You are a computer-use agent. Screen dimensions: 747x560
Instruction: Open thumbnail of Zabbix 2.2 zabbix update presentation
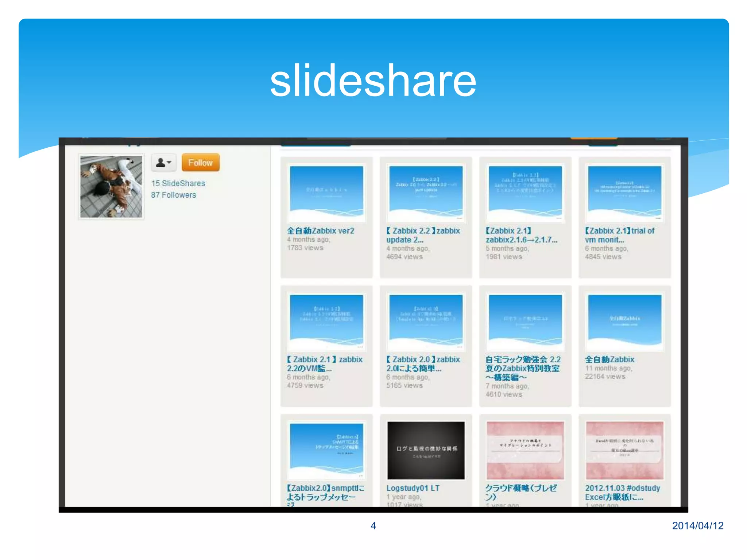pyautogui.click(x=426, y=193)
